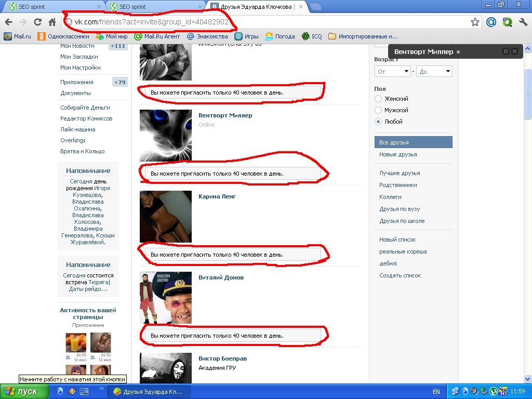Close the Вентворт Миллер chat popup
Screen dimensions: 532x399
coord(515,51)
